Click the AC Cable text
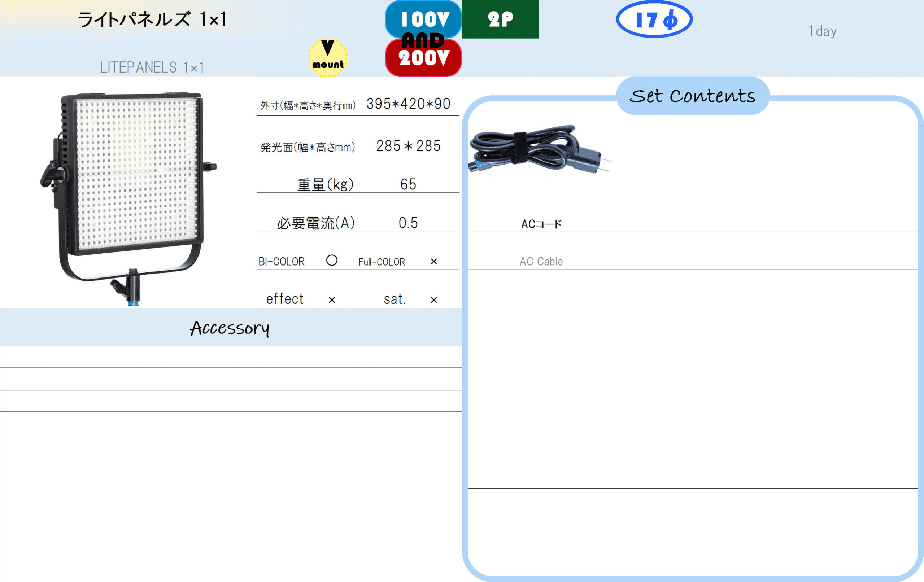The width and height of the screenshot is (924, 582). (x=541, y=262)
